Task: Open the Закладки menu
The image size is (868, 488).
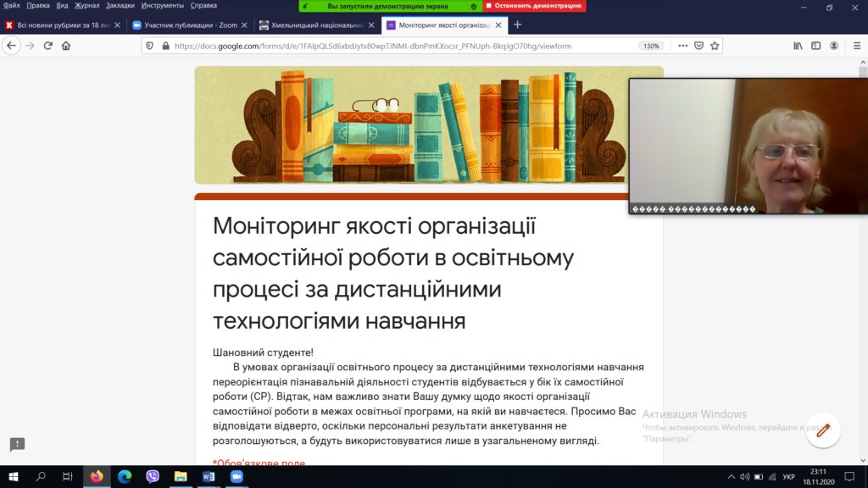Action: pos(120,5)
